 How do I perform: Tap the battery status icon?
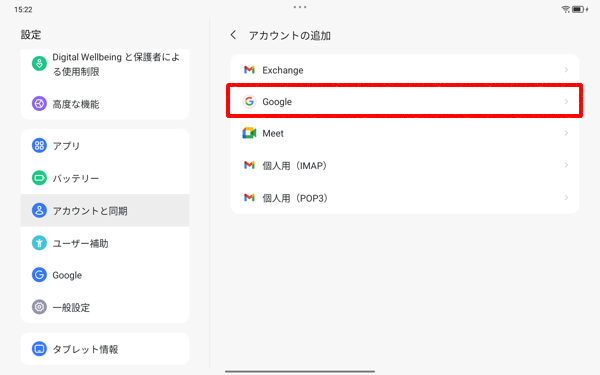click(578, 9)
